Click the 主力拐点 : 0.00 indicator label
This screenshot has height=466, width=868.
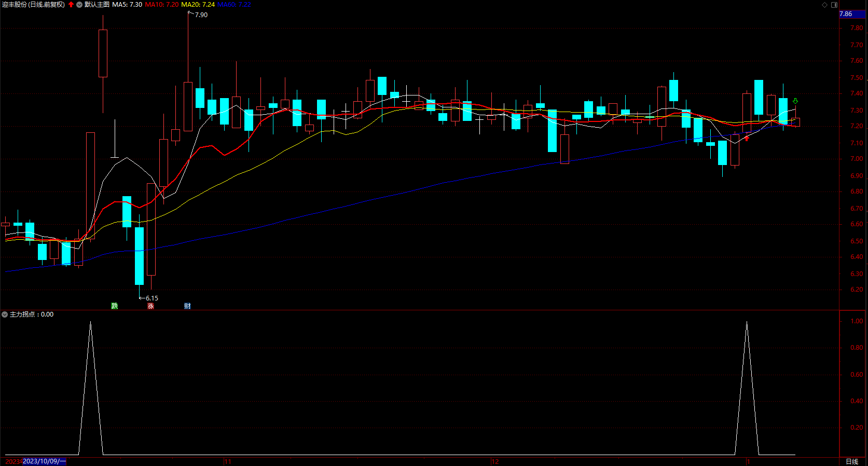pos(32,314)
